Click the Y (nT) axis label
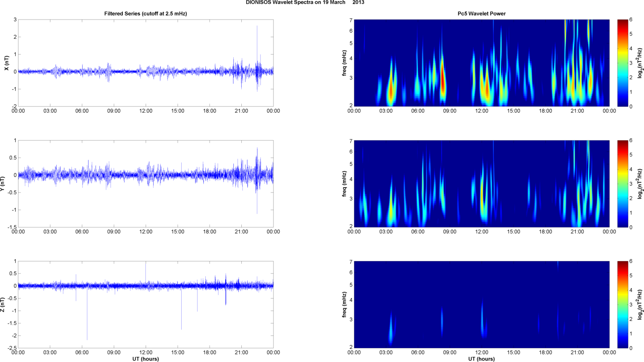The width and height of the screenshot is (644, 362). click(3, 184)
